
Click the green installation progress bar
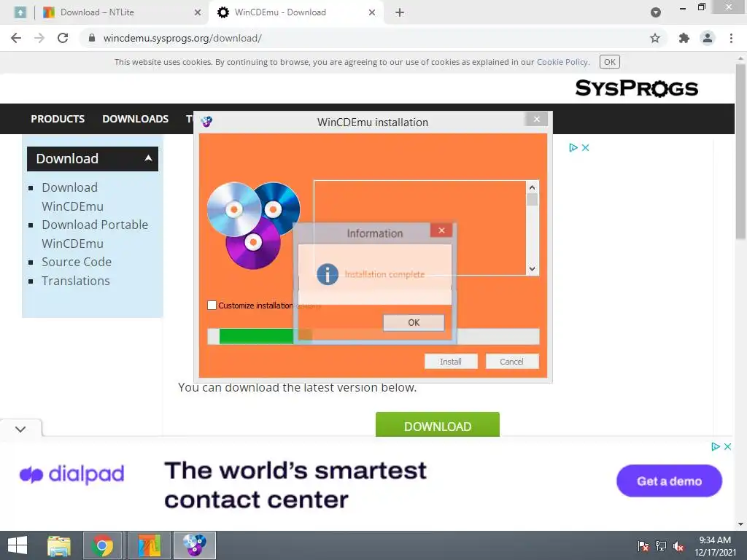point(373,336)
